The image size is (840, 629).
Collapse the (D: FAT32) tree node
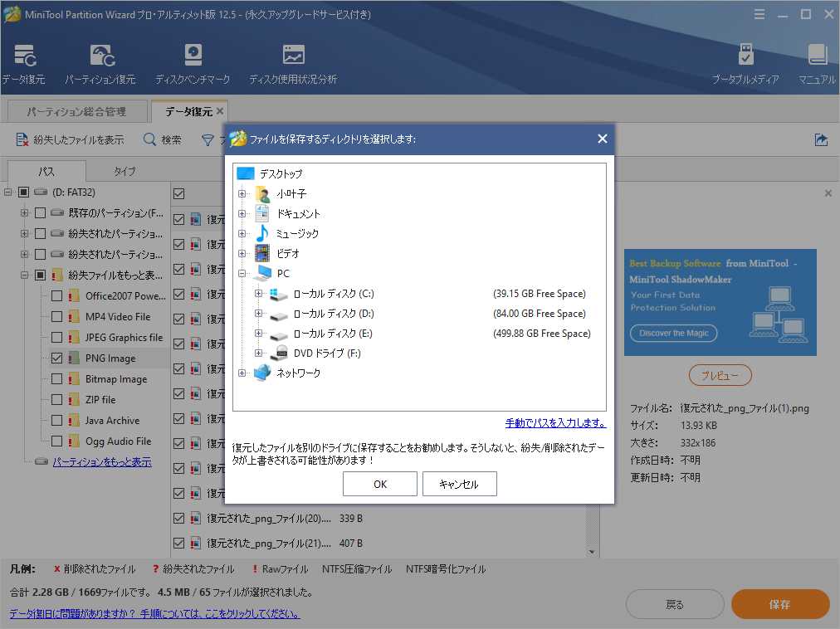8,192
